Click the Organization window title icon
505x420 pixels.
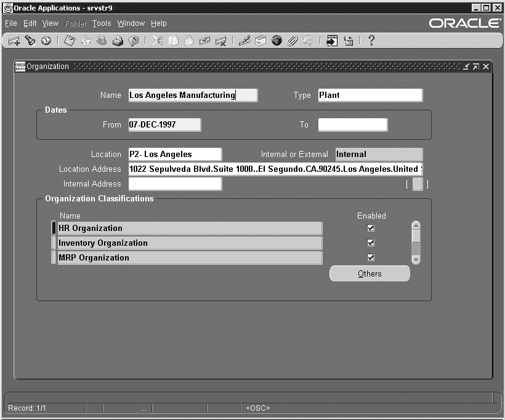pyautogui.click(x=20, y=67)
